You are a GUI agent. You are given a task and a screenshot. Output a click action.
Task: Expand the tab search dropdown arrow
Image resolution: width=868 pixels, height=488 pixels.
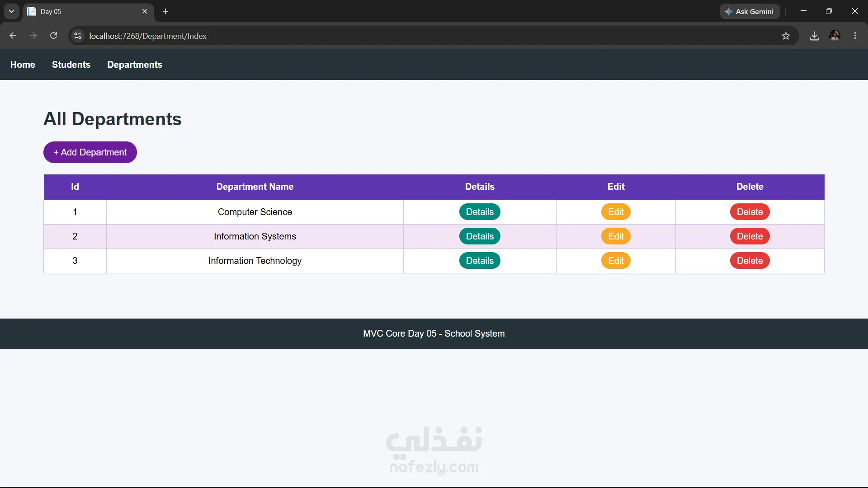11,11
